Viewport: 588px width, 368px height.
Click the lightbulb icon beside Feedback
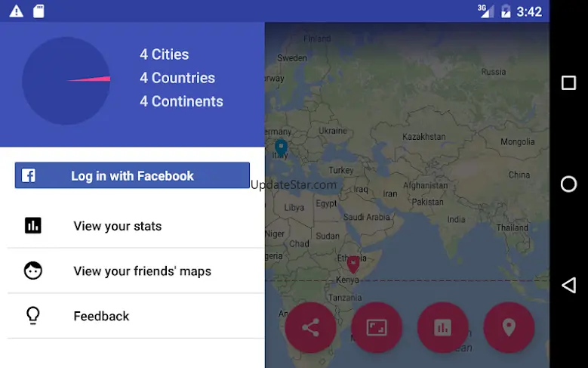33,315
